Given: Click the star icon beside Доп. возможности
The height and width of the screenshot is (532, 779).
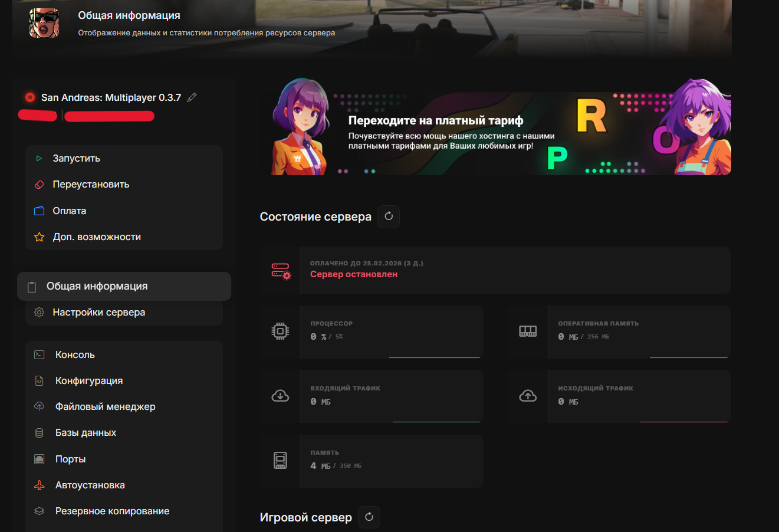Looking at the screenshot, I should tap(40, 237).
